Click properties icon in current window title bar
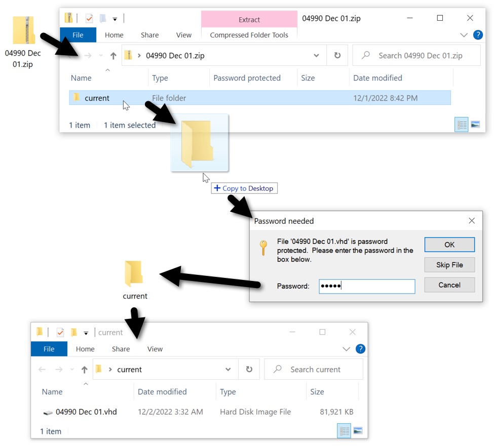494x448 pixels. 60,332
